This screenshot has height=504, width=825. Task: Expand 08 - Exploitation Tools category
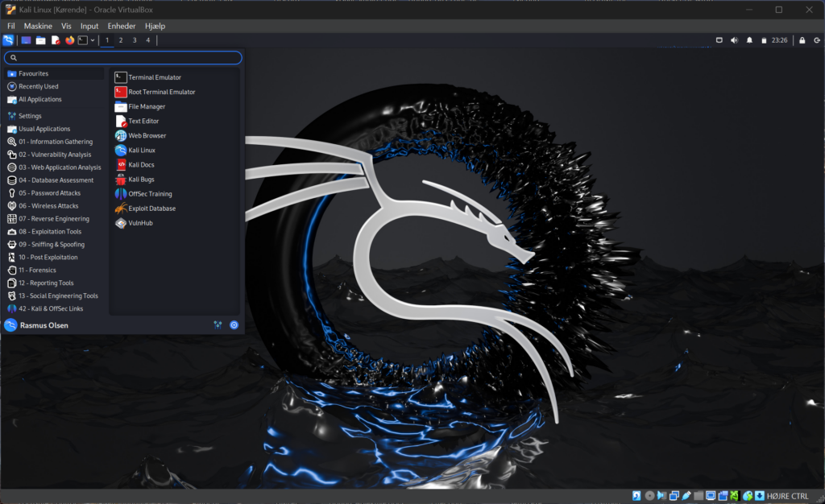(x=50, y=232)
